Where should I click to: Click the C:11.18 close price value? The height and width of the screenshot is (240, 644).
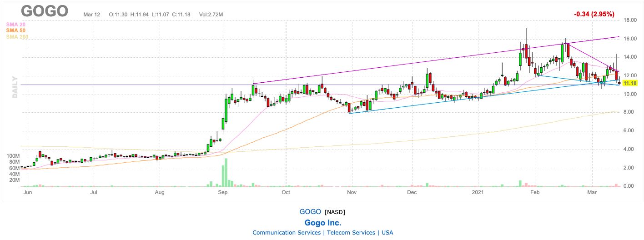coord(181,15)
